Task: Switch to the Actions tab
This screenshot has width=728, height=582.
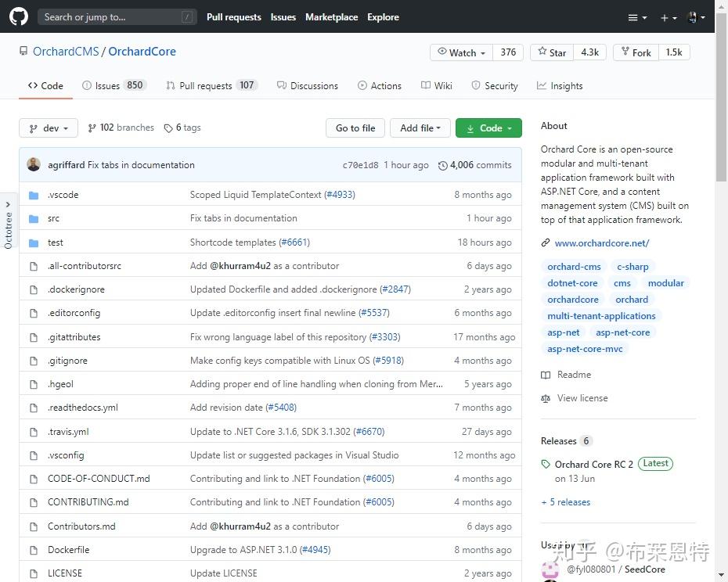Action: tap(380, 85)
